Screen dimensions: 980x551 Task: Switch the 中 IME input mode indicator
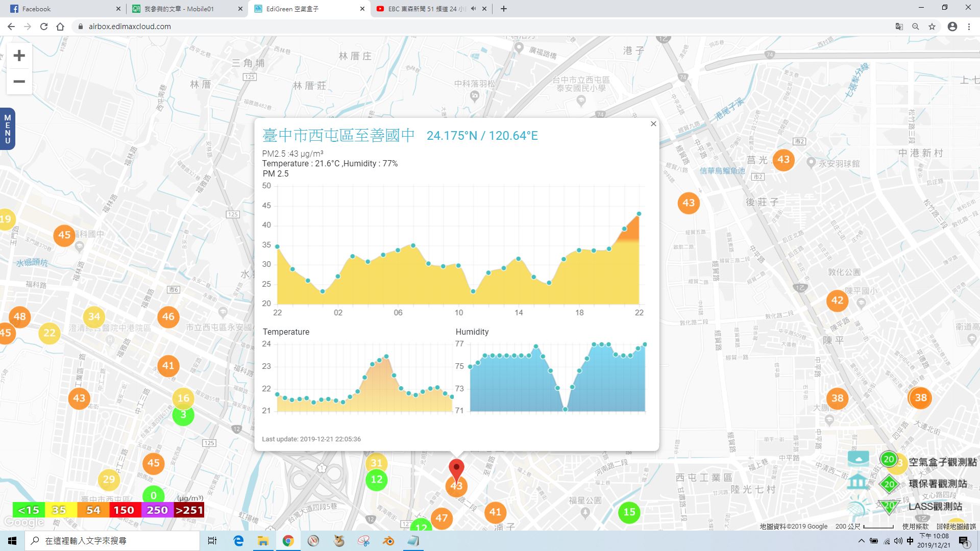910,541
